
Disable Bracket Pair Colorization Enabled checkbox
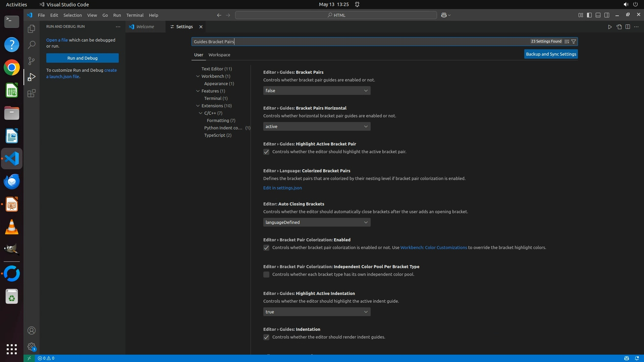click(x=266, y=248)
